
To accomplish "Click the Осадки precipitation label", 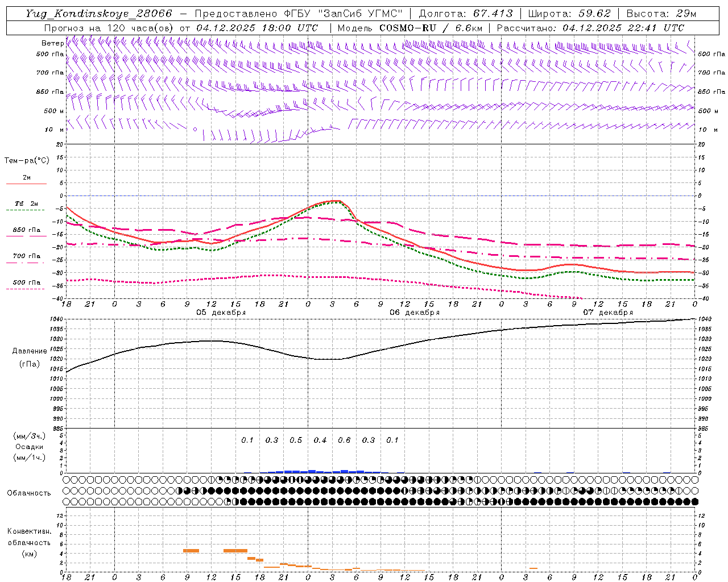I will pyautogui.click(x=30, y=447).
